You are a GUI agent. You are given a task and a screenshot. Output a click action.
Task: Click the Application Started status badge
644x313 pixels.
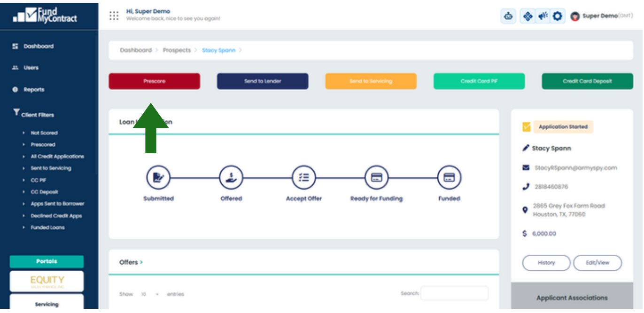click(563, 127)
